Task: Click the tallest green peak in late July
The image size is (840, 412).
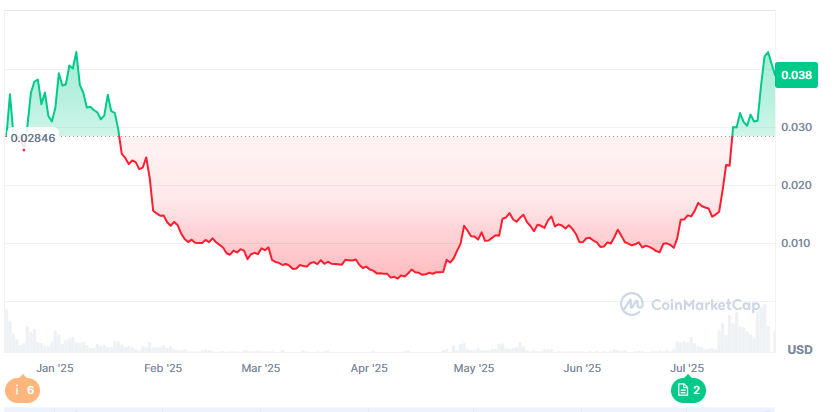Action: pyautogui.click(x=768, y=53)
